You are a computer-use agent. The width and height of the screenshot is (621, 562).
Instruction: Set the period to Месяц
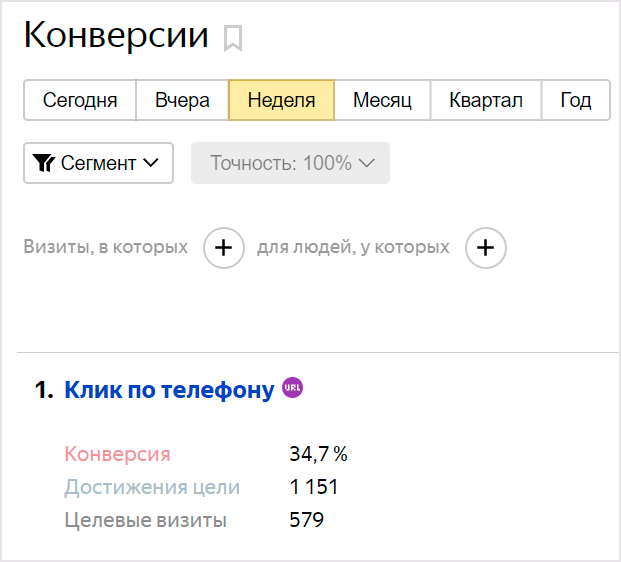pyautogui.click(x=382, y=100)
